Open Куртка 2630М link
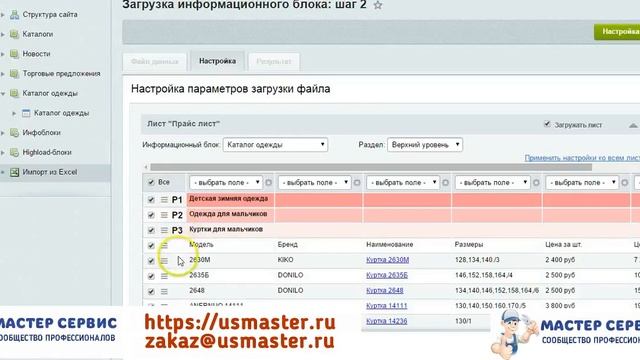This screenshot has height=360, width=640. (387, 260)
